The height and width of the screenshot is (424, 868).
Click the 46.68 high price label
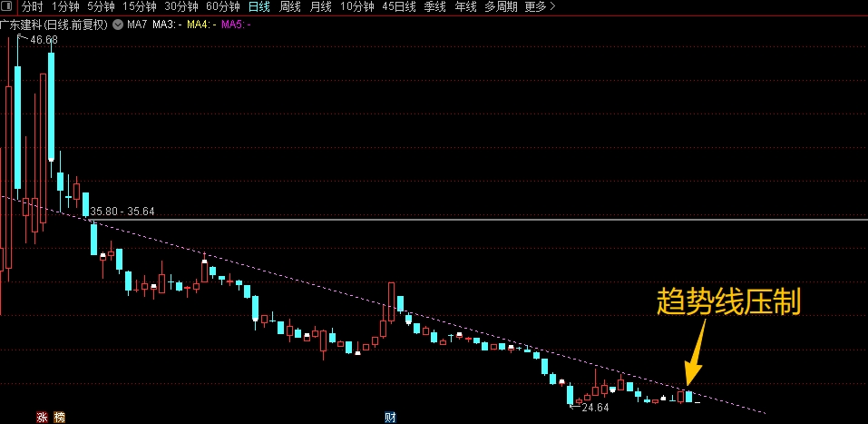click(44, 40)
